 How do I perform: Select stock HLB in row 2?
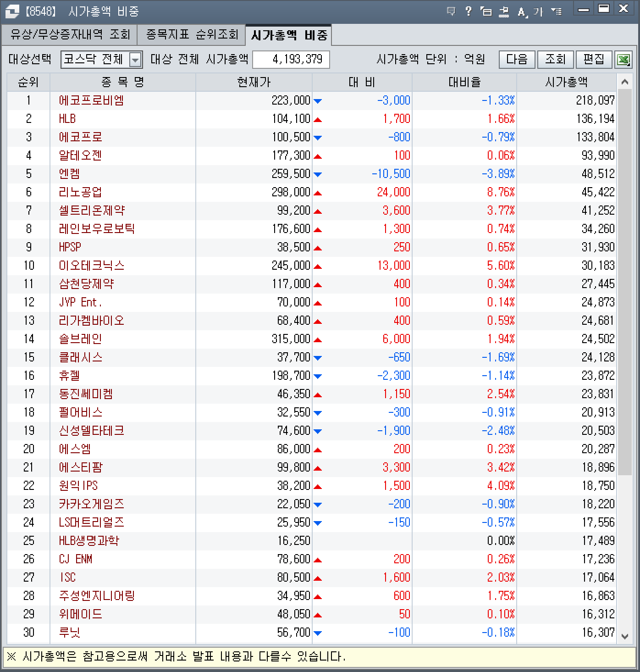click(67, 119)
